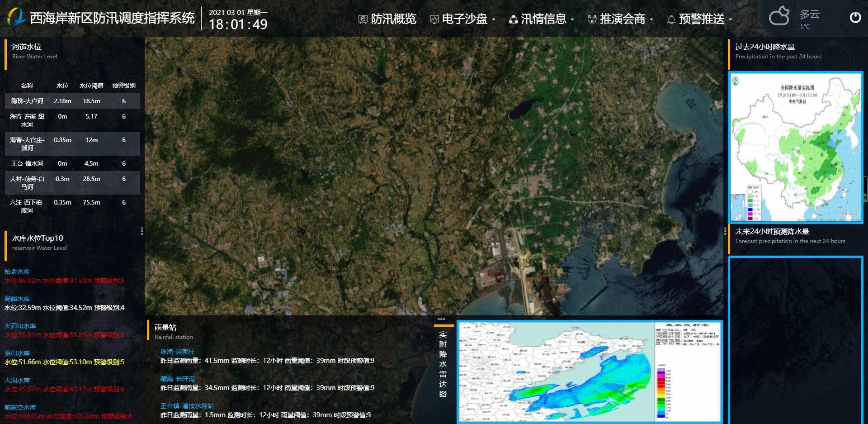868x424 pixels.
Task: Open the 防汛概览 menu item
Action: point(393,19)
